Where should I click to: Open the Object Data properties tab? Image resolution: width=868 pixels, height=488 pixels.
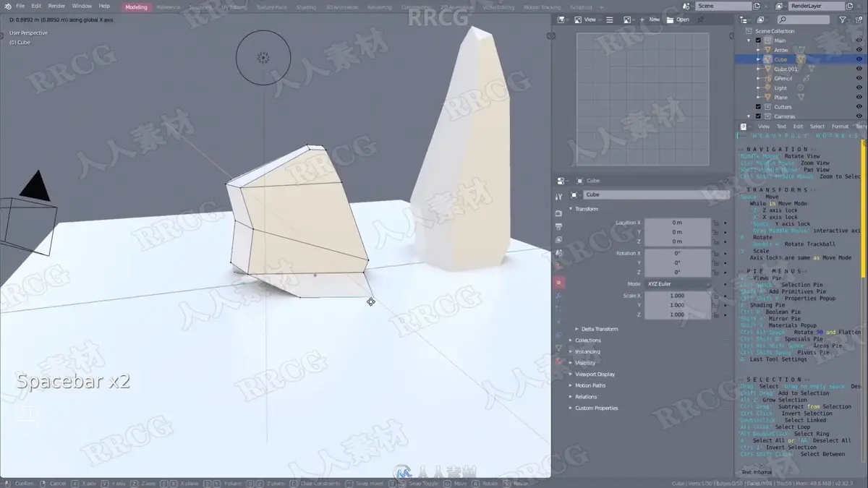click(558, 348)
